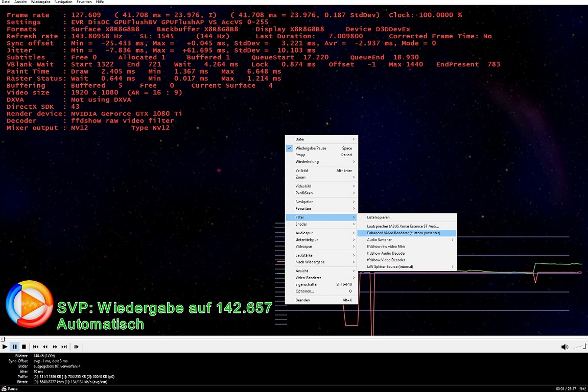Image resolution: width=588 pixels, height=392 pixels.
Task: Choose Vollbild from the context menu
Action: (x=322, y=170)
